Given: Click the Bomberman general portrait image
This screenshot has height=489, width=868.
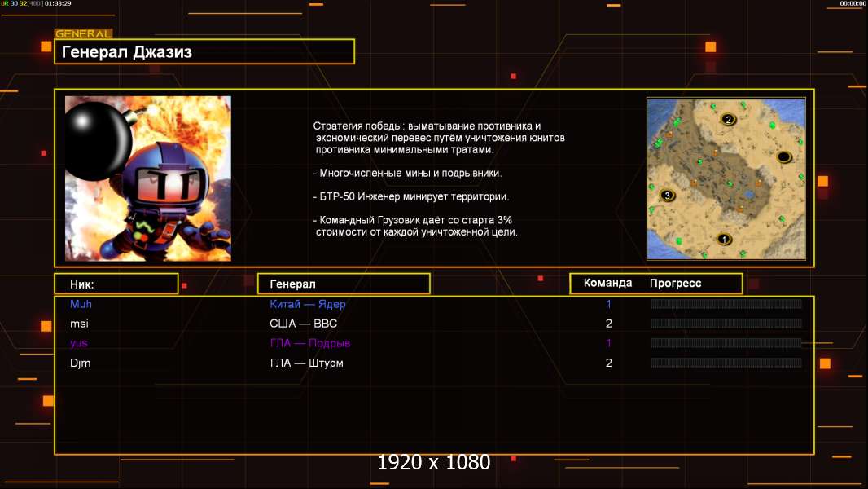Looking at the screenshot, I should point(148,178).
